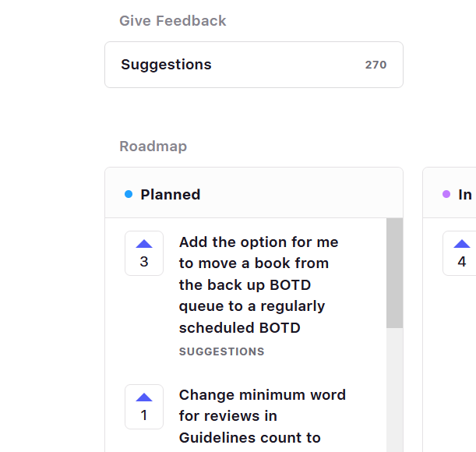Open the Suggestions feedback board
This screenshot has height=452, width=476.
(x=253, y=65)
